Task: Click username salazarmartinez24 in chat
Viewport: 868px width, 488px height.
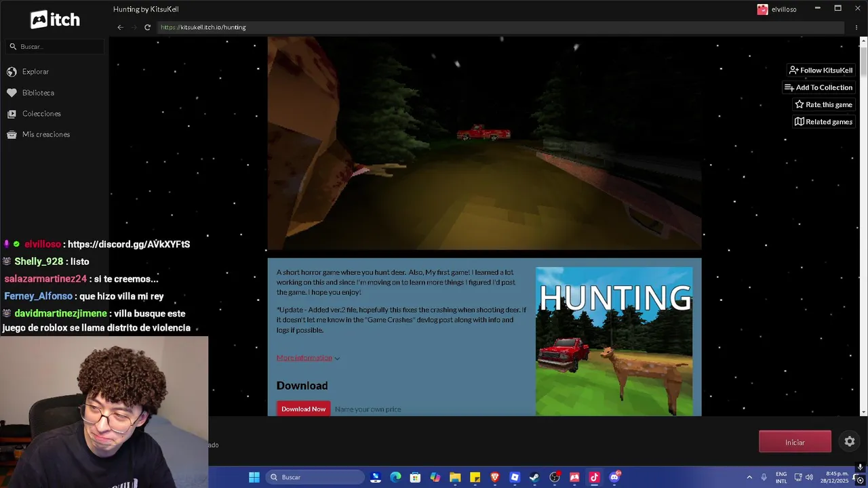Action: [45, 279]
